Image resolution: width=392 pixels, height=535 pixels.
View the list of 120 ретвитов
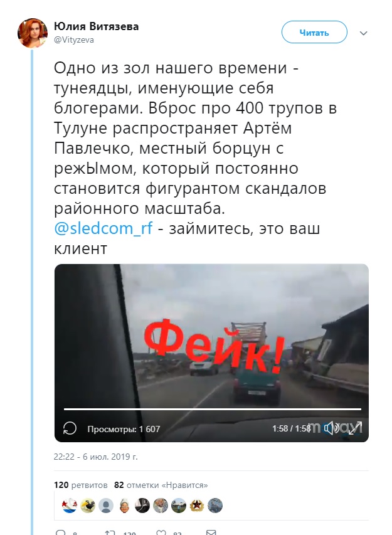tap(81, 485)
